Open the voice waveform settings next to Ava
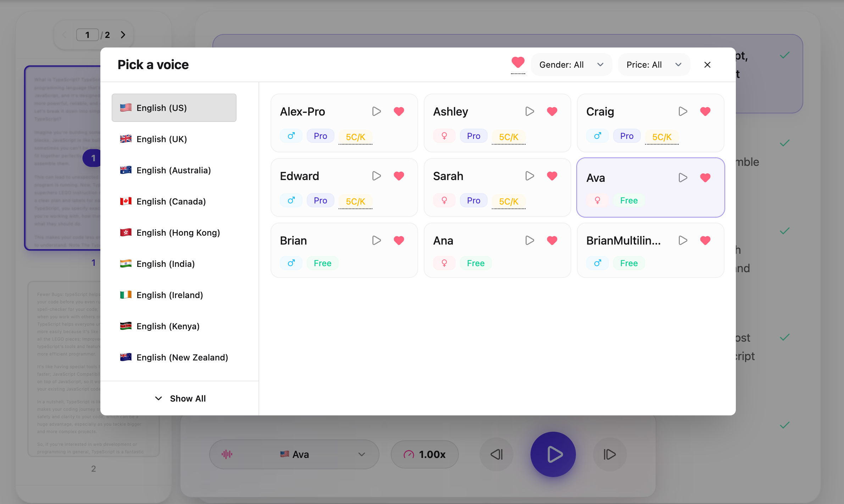The width and height of the screenshot is (844, 504). (x=227, y=454)
